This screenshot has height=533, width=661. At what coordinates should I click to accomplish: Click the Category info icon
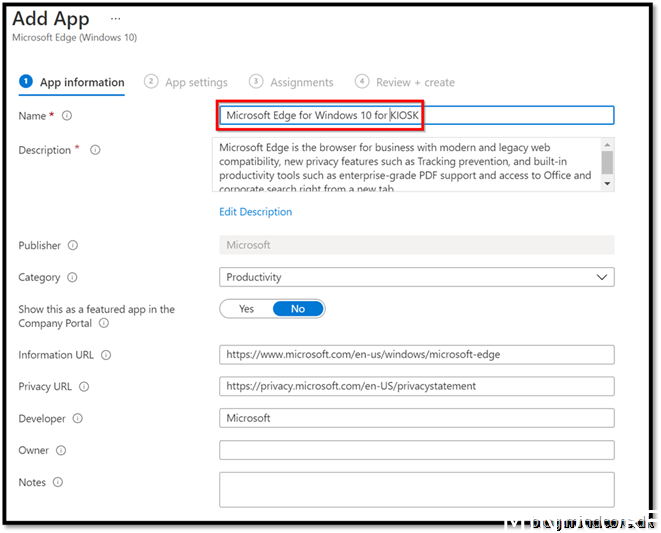(72, 277)
